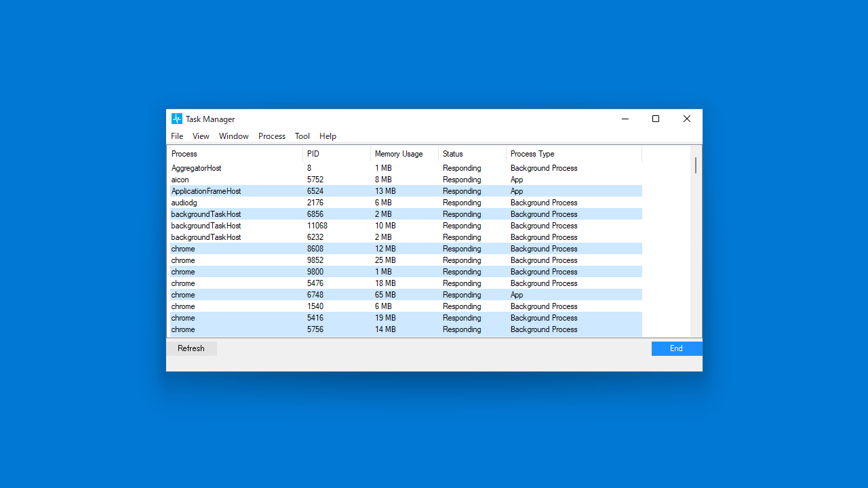The width and height of the screenshot is (868, 488).
Task: Click PID value 2176
Action: click(315, 203)
